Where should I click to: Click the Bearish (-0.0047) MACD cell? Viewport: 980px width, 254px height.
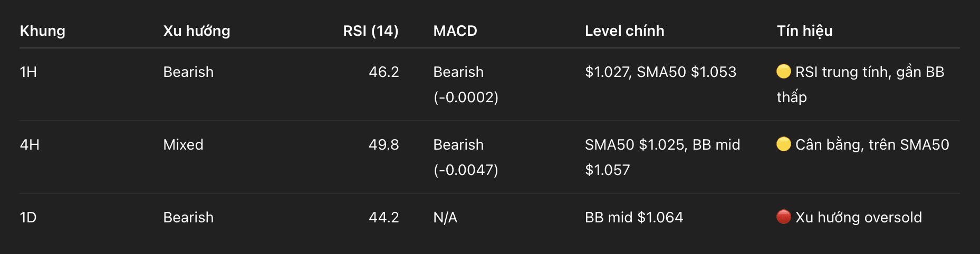point(465,157)
